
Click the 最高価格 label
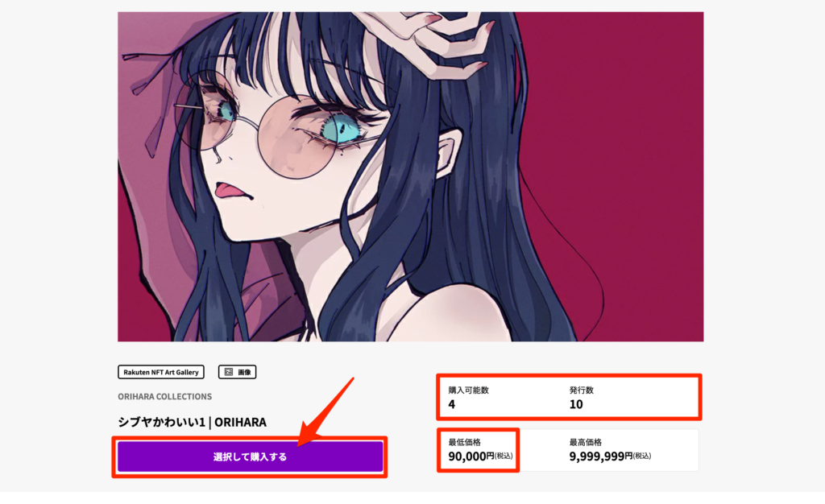[586, 442]
